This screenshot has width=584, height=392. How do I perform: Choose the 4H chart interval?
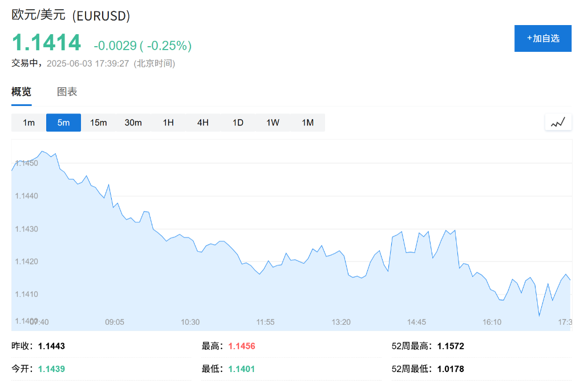[x=203, y=122]
